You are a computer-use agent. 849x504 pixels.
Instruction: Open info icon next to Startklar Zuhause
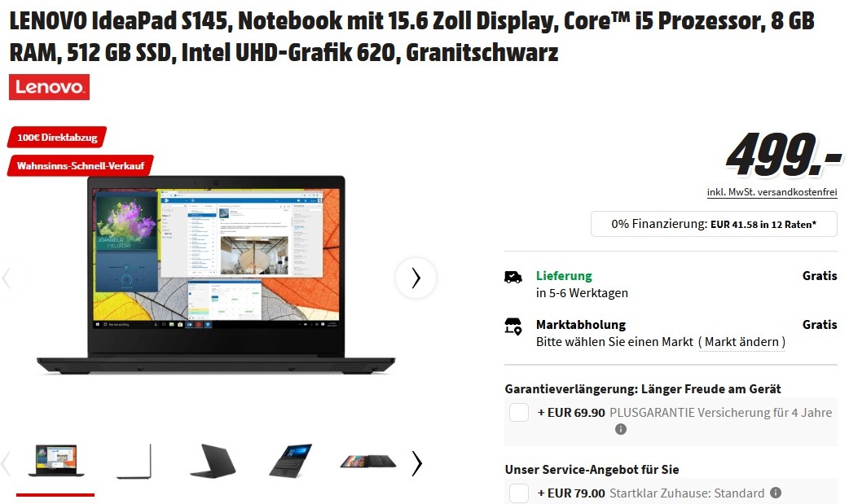(x=776, y=493)
